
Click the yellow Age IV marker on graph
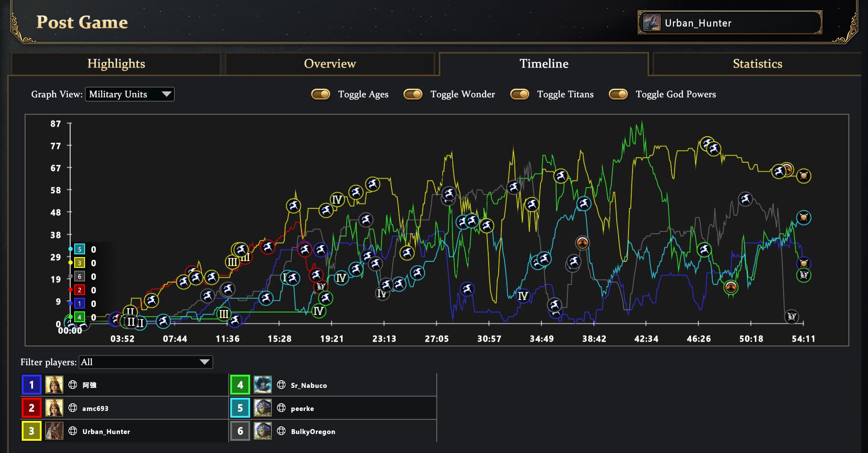[x=337, y=200]
